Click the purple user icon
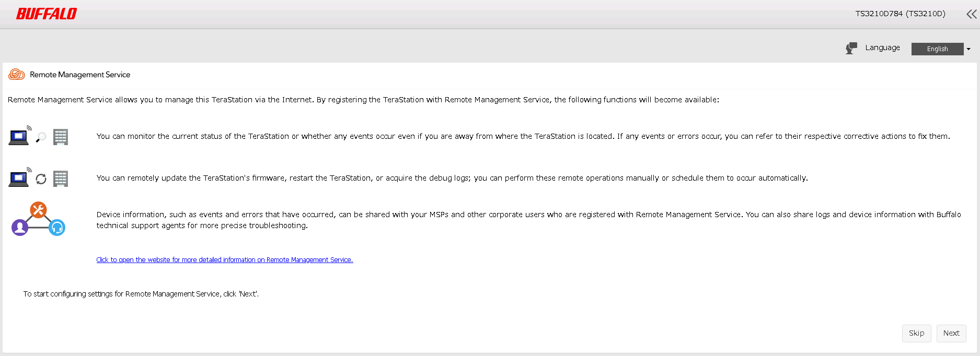 point(20,228)
